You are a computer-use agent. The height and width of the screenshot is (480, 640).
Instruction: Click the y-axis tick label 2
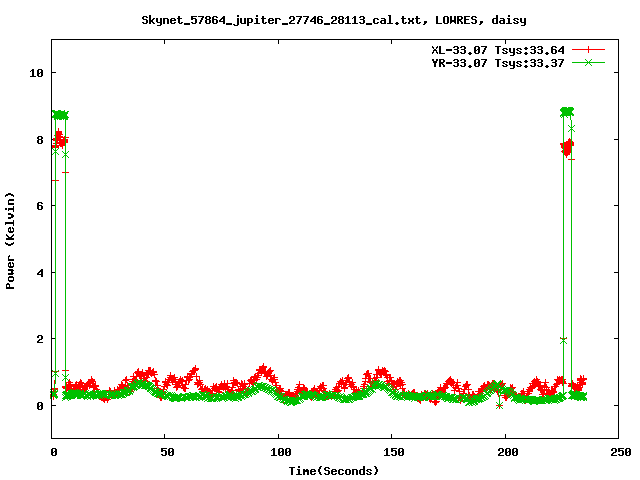(x=40, y=339)
